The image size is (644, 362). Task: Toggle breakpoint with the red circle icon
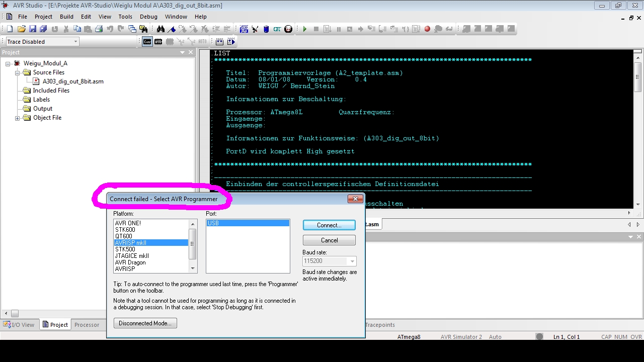(427, 29)
